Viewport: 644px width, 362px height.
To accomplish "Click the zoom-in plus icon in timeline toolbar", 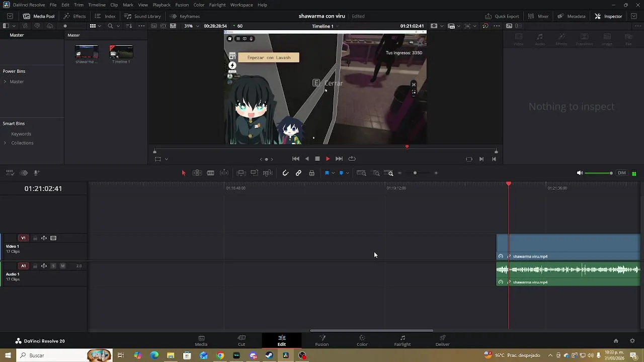I will click(x=436, y=173).
